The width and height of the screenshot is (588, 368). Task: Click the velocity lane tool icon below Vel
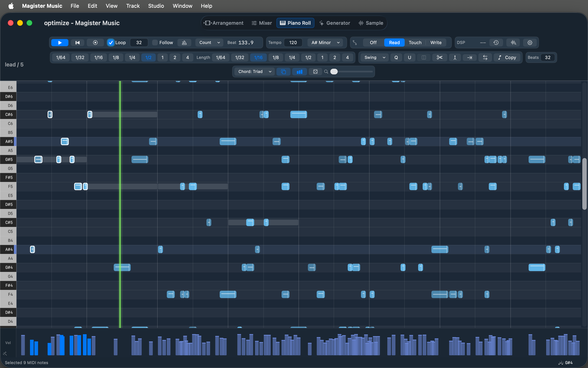tap(5, 353)
